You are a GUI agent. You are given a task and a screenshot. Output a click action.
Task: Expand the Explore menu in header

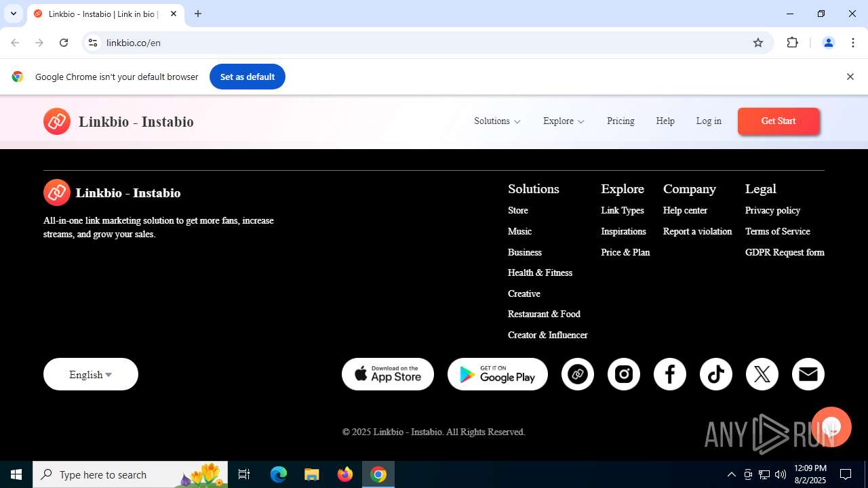tap(564, 121)
